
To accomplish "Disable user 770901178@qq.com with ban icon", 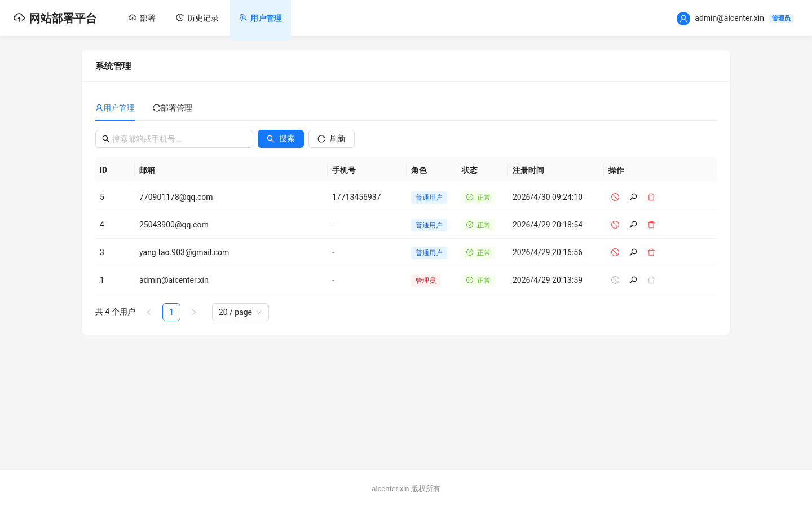I will (615, 197).
